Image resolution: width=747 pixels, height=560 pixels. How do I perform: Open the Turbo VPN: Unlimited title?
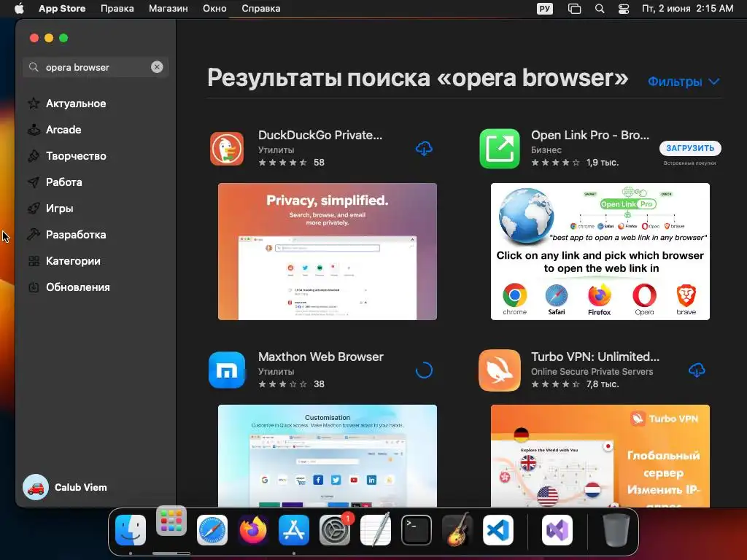(x=595, y=357)
